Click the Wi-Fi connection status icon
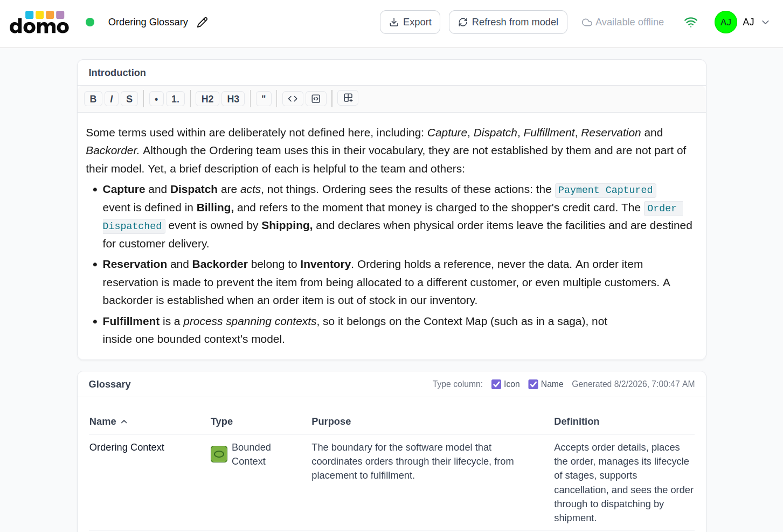 [691, 22]
